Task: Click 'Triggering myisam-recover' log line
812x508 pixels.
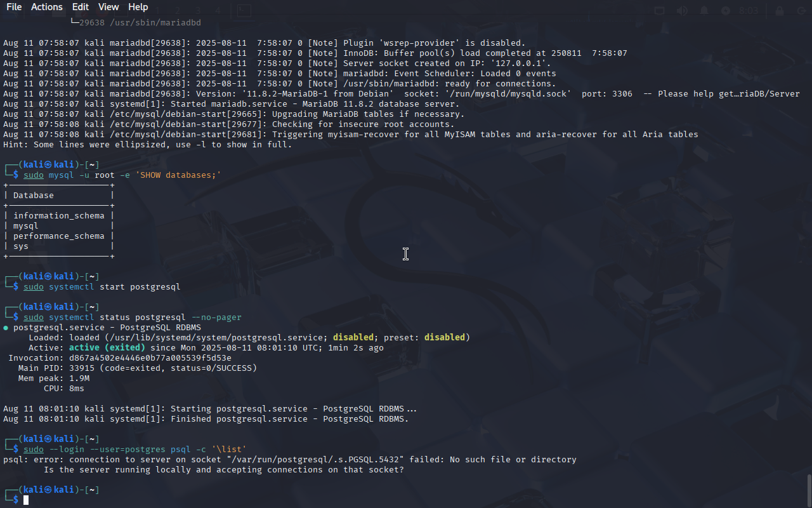Action: click(351, 135)
